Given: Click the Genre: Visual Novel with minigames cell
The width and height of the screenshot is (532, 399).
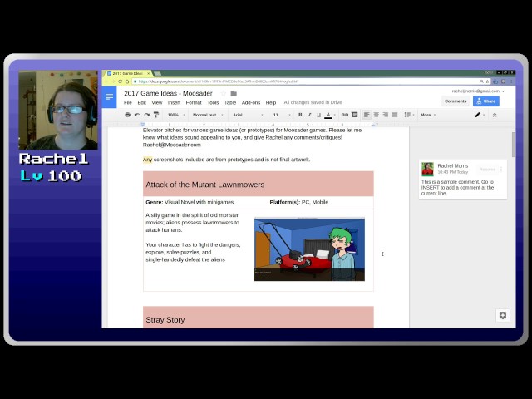Looking at the screenshot, I should 190,202.
